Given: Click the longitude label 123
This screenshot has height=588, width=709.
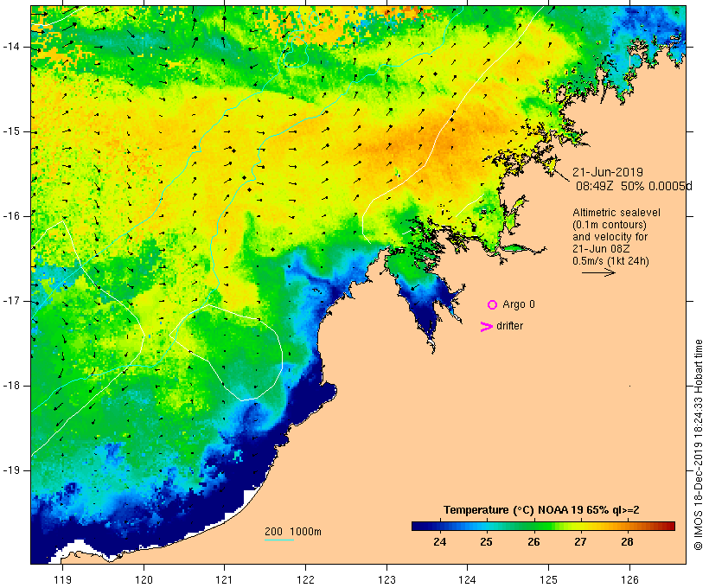Looking at the screenshot, I should (386, 579).
